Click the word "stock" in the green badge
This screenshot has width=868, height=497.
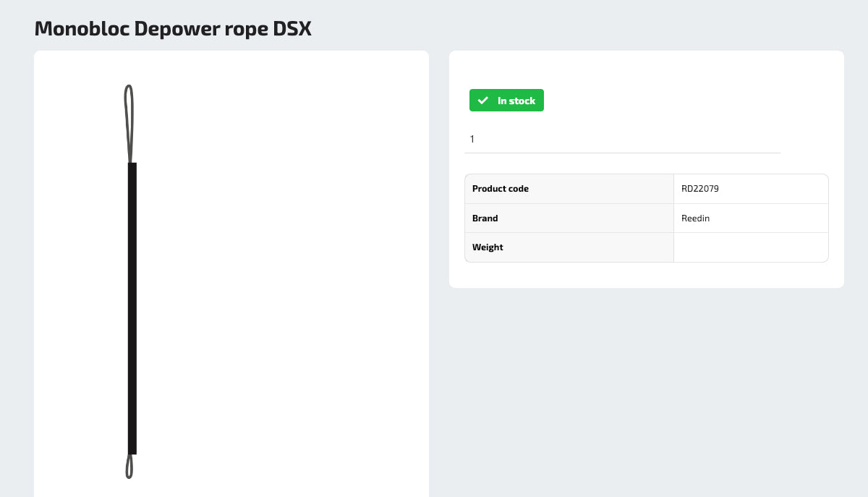click(x=522, y=101)
